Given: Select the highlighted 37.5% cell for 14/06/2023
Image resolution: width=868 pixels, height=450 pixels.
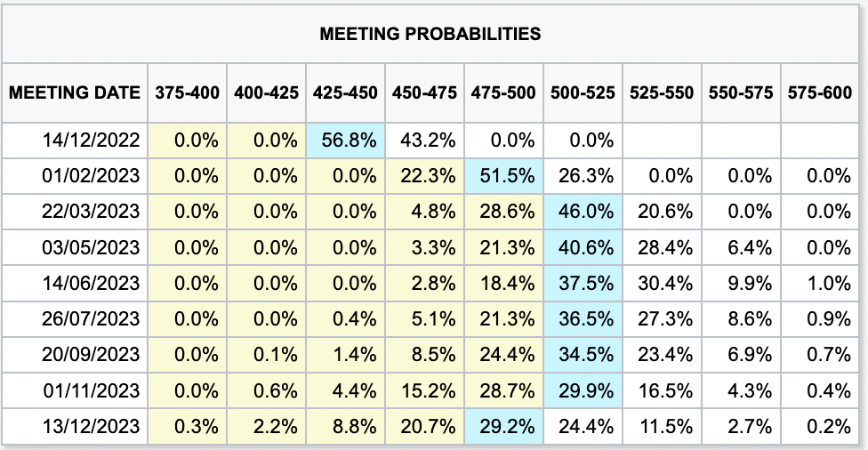Looking at the screenshot, I should point(583,284).
